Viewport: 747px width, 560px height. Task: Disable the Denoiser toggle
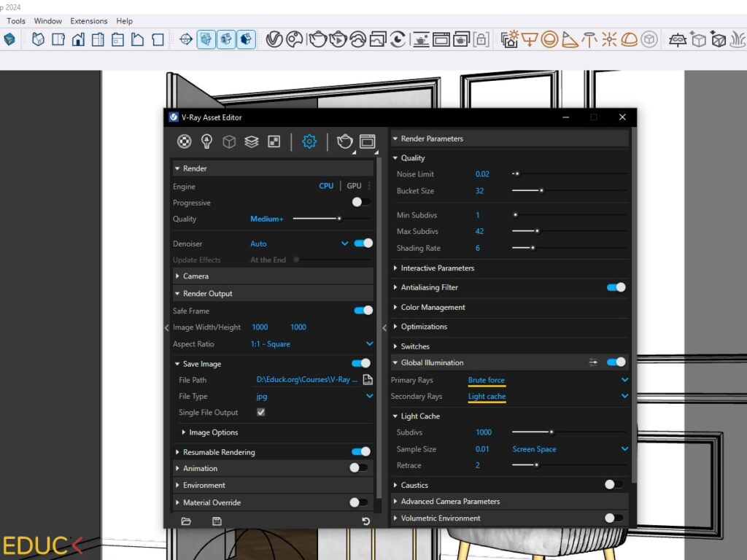pyautogui.click(x=363, y=244)
